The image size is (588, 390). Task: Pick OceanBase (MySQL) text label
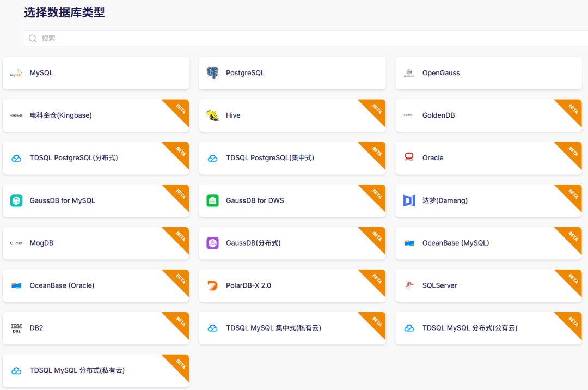[456, 243]
